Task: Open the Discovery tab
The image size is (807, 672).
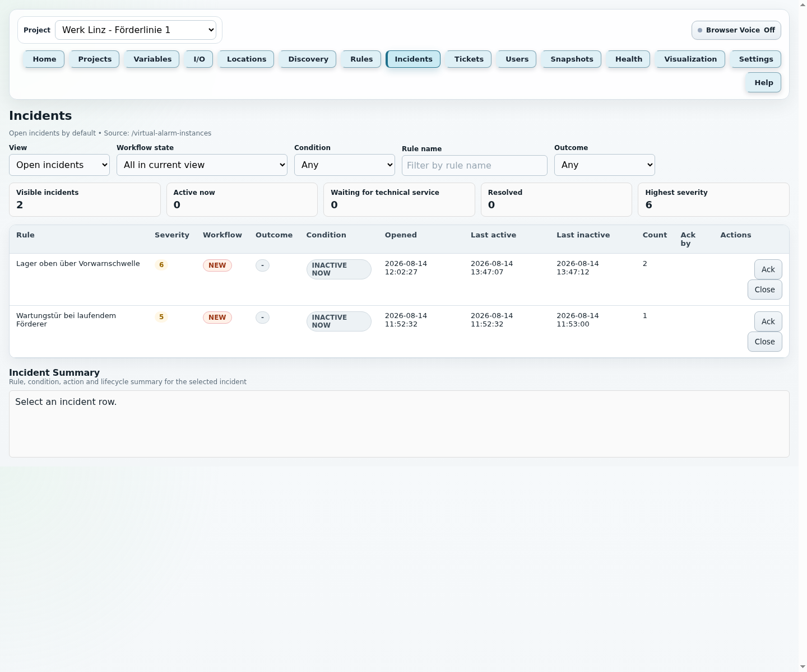Action: pos(308,59)
